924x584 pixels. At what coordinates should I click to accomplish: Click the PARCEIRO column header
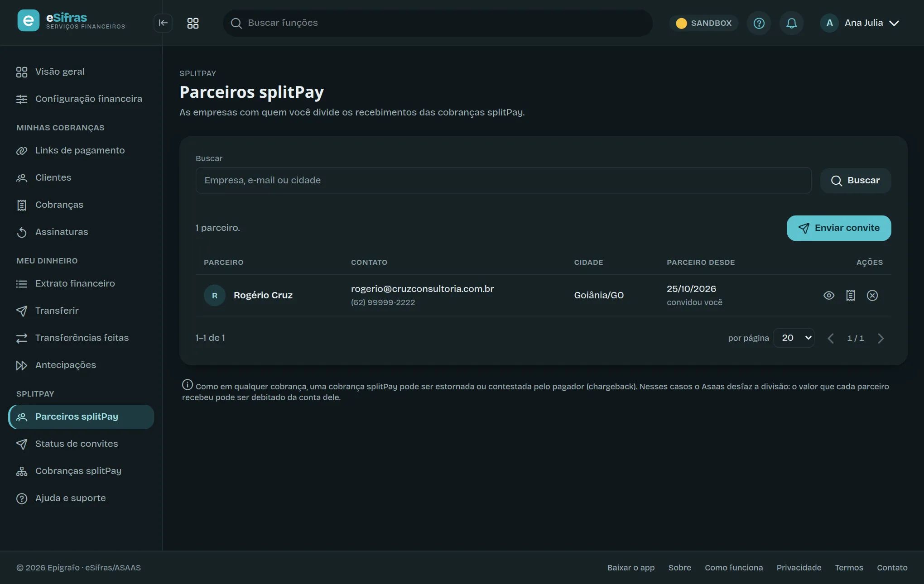click(x=223, y=263)
